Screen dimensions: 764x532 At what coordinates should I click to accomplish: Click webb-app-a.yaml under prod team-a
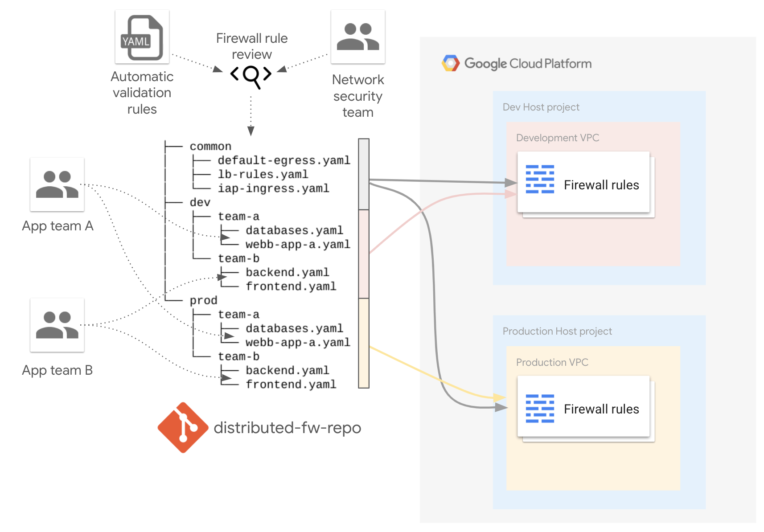pos(298,343)
